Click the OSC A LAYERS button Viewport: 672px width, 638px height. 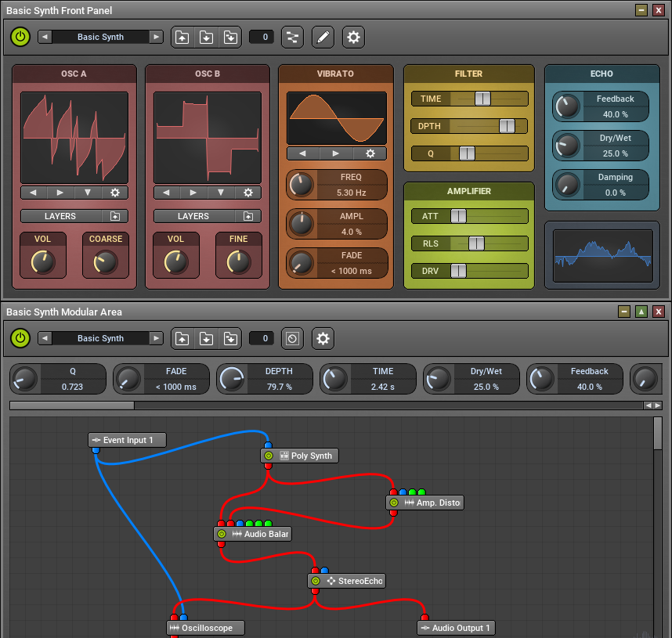60,216
